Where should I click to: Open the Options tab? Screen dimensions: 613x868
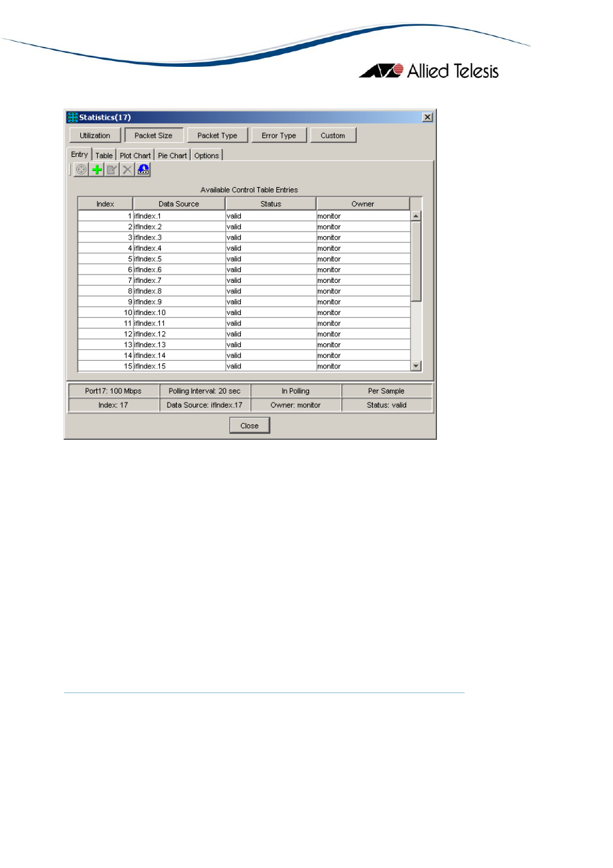point(207,156)
